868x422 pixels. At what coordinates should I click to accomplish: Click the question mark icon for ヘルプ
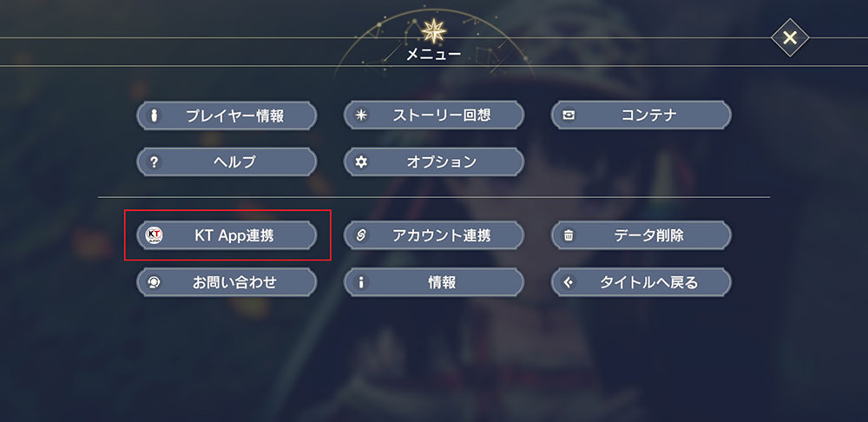tap(155, 162)
